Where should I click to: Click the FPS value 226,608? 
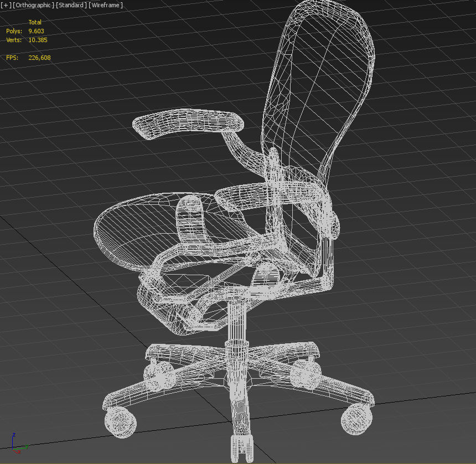(39, 58)
